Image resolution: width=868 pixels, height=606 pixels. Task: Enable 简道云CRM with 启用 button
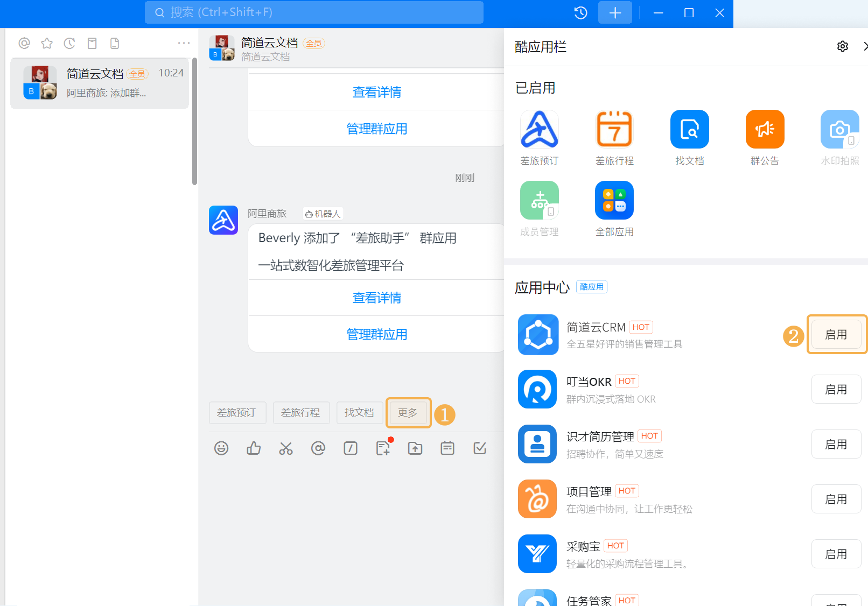[x=836, y=335]
